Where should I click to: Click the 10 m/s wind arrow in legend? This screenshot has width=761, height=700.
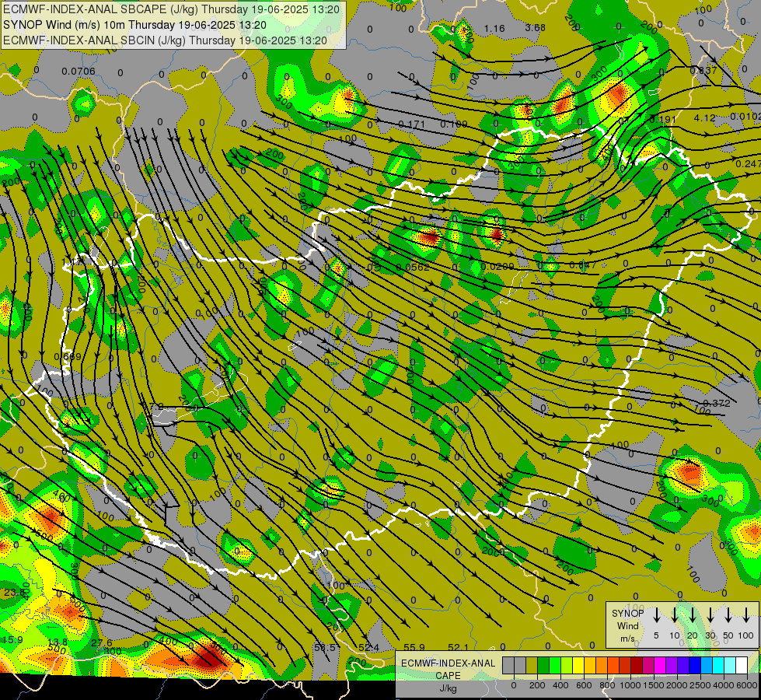point(674,615)
